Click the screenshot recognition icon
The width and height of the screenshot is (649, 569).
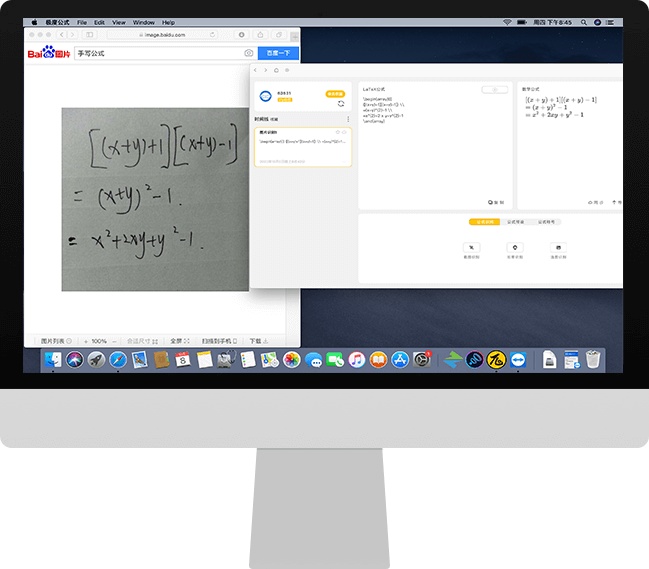(471, 247)
